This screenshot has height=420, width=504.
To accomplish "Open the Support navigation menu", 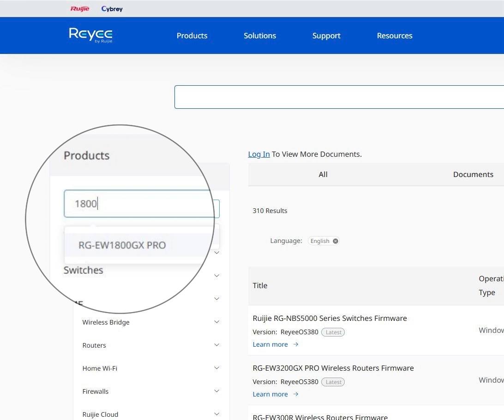I will (x=326, y=35).
